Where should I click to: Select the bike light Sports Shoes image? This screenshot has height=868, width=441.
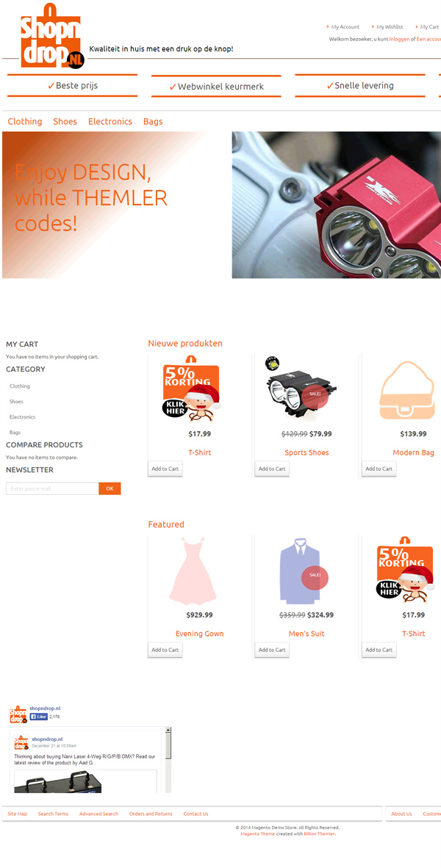pos(298,388)
